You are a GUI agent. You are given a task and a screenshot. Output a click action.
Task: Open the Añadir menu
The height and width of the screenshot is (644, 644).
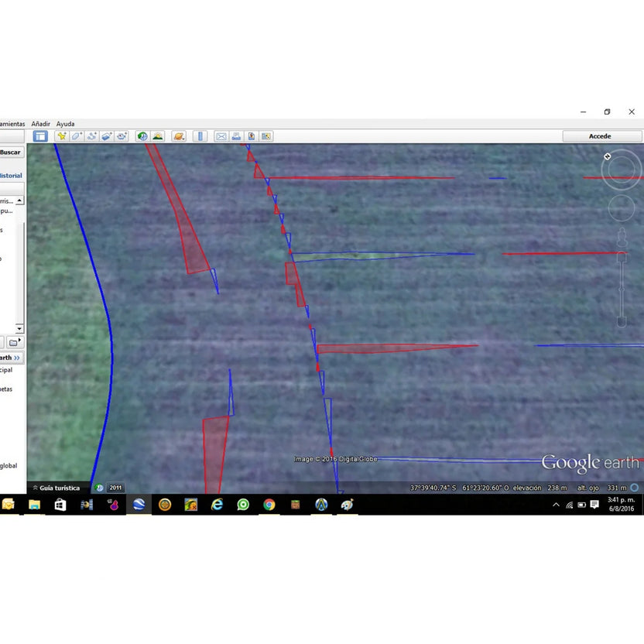[41, 124]
